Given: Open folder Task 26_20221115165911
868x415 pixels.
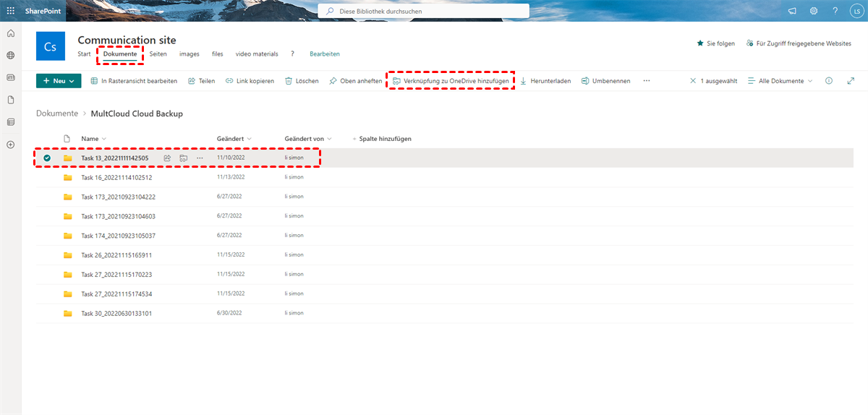Looking at the screenshot, I should [x=116, y=255].
